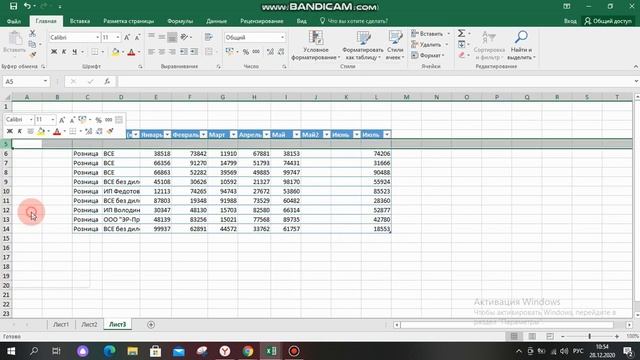Toggle Underline (Ч) in the ribbon

tap(74, 52)
